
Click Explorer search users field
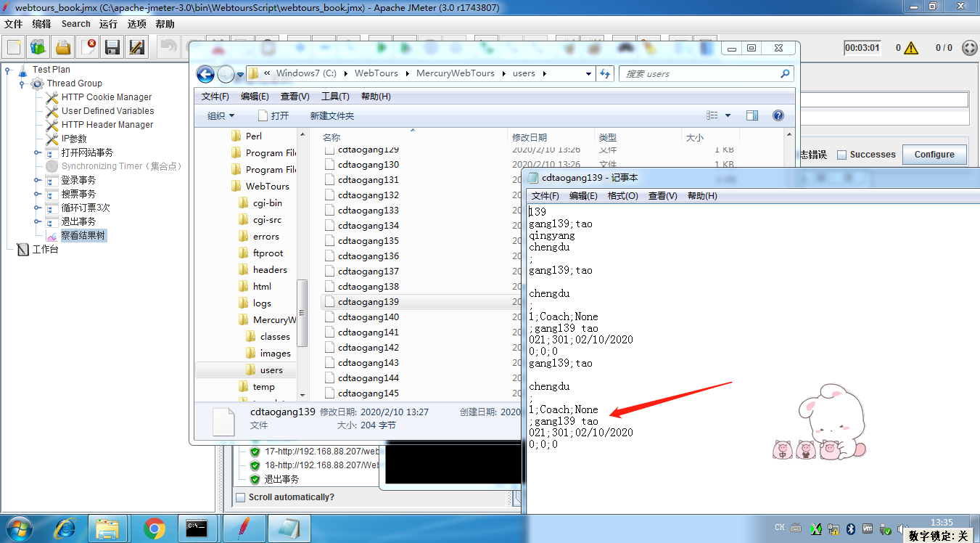click(706, 73)
